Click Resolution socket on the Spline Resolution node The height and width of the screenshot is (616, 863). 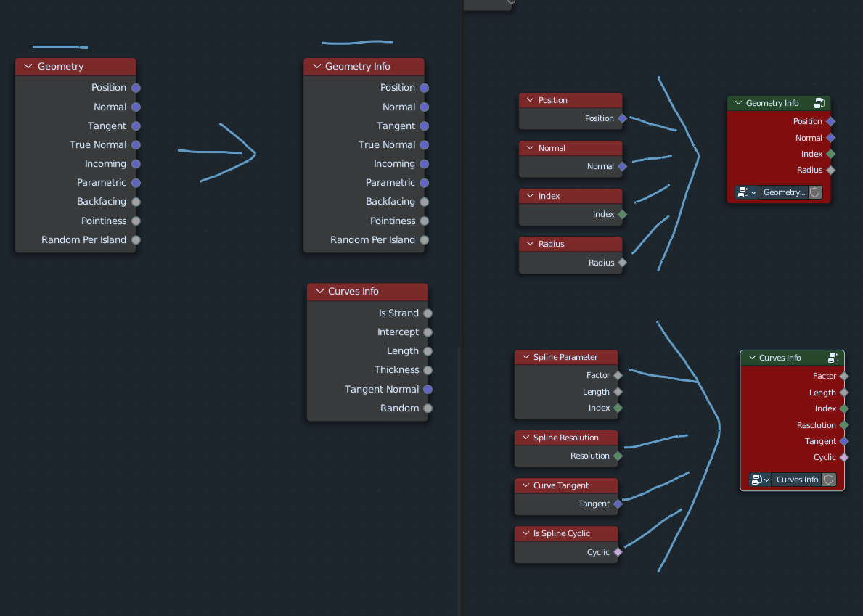pyautogui.click(x=618, y=456)
